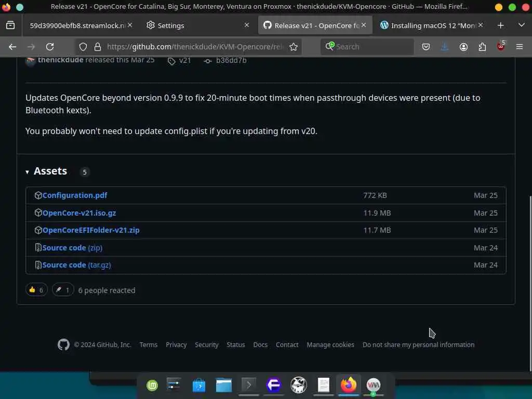The height and width of the screenshot is (399, 532).
Task: Open uBlock Origin extension popup
Action: (x=501, y=46)
